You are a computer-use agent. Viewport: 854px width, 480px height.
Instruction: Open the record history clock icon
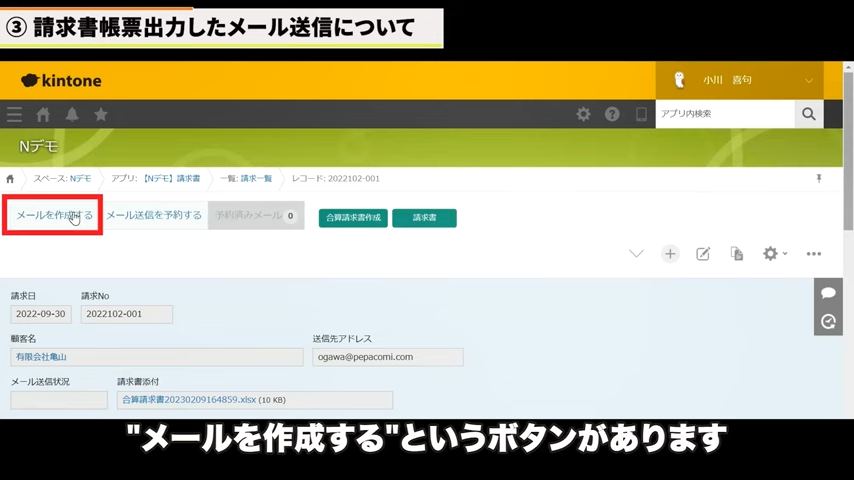828,321
